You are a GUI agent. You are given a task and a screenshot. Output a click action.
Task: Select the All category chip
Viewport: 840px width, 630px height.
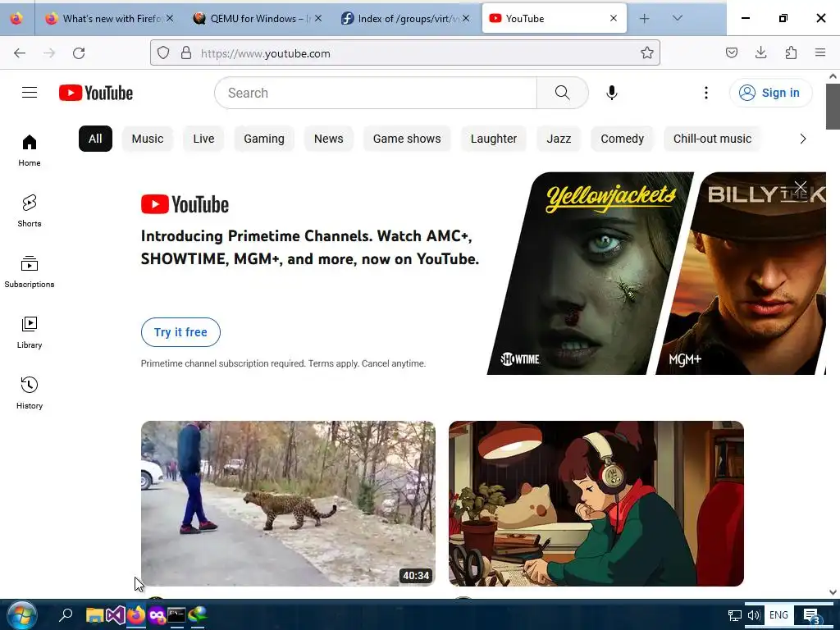pyautogui.click(x=95, y=139)
